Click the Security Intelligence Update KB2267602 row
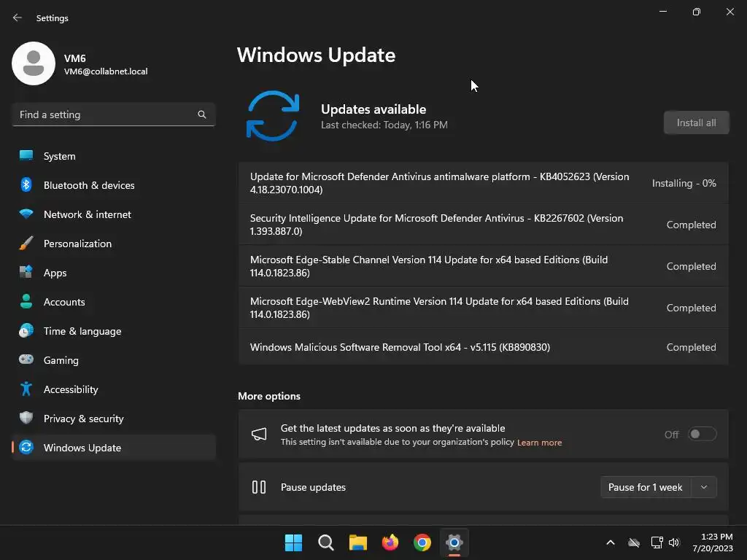The image size is (747, 560). click(483, 225)
